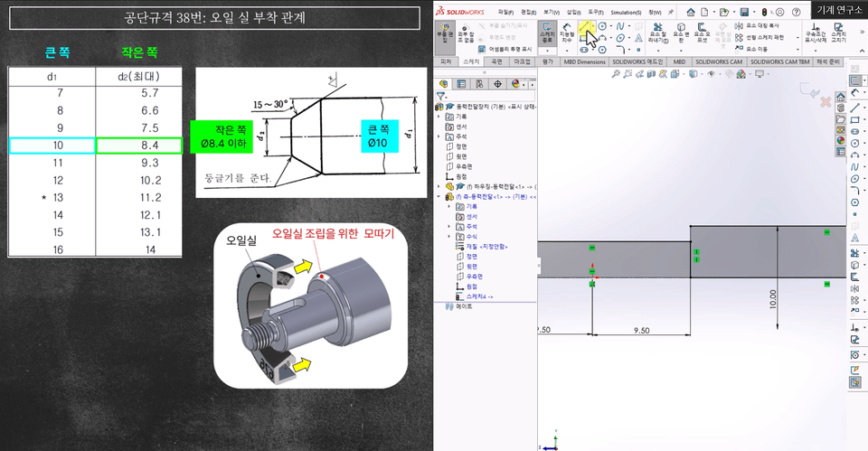The width and height of the screenshot is (868, 451).
Task: Open the 도구(T) menu
Action: point(596,12)
